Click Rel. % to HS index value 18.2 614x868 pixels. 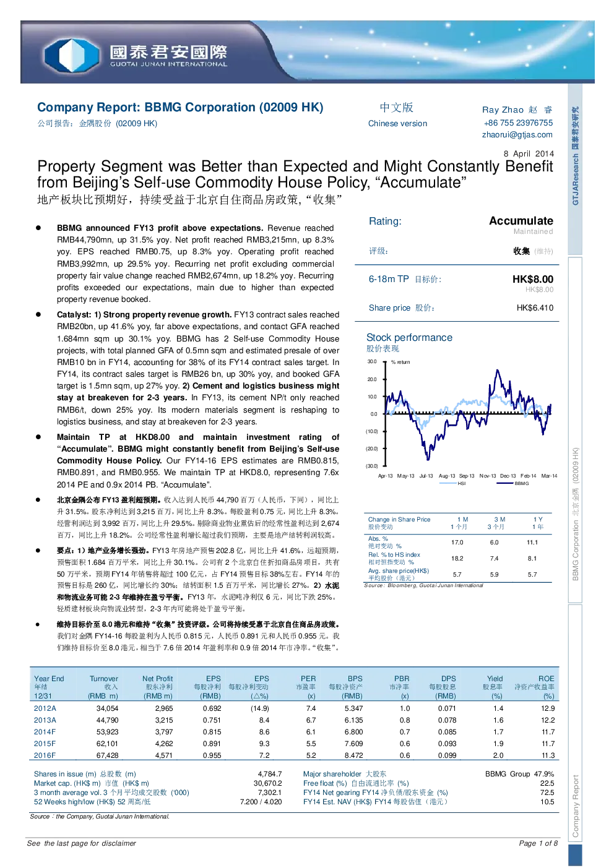click(x=457, y=558)
